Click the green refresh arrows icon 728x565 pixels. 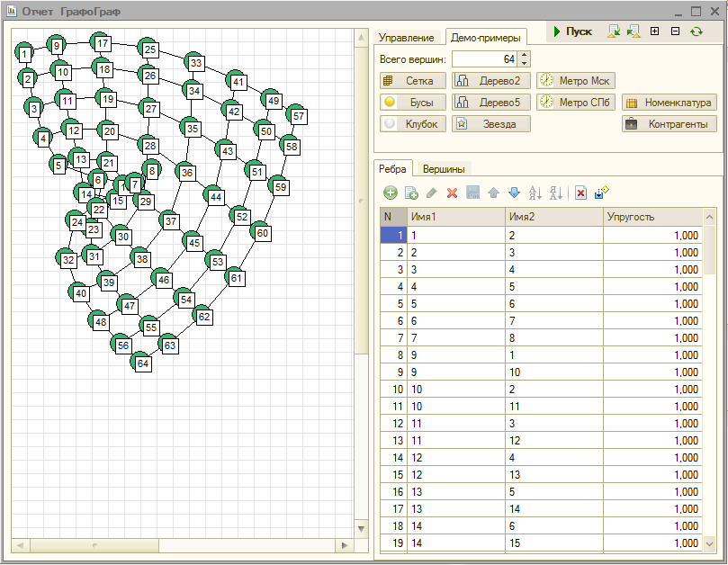coord(696,31)
